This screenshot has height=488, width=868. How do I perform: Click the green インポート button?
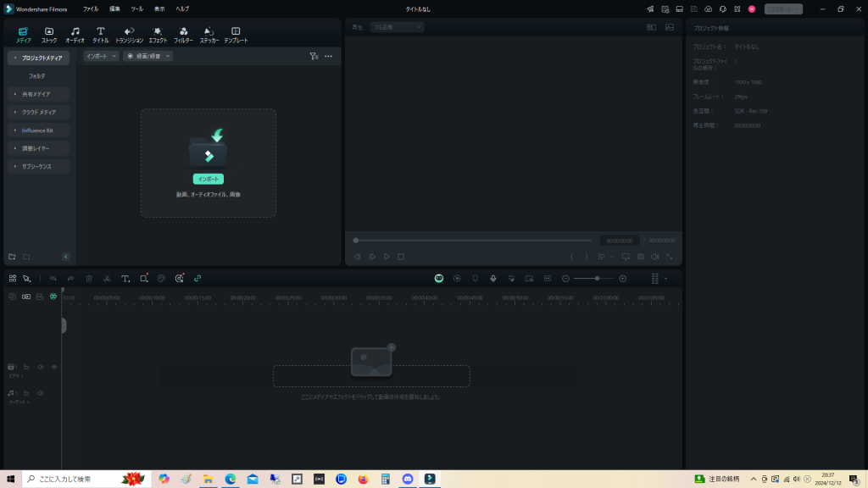208,179
